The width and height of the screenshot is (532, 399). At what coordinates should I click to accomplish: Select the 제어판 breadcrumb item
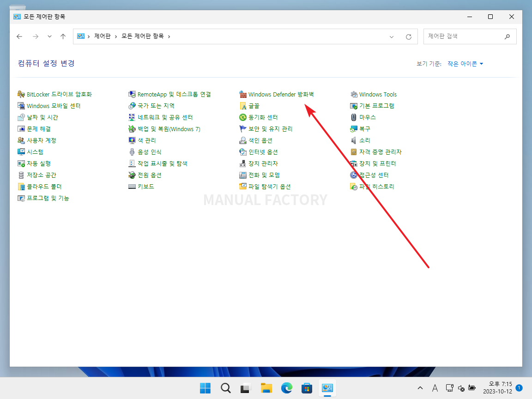[x=103, y=36]
